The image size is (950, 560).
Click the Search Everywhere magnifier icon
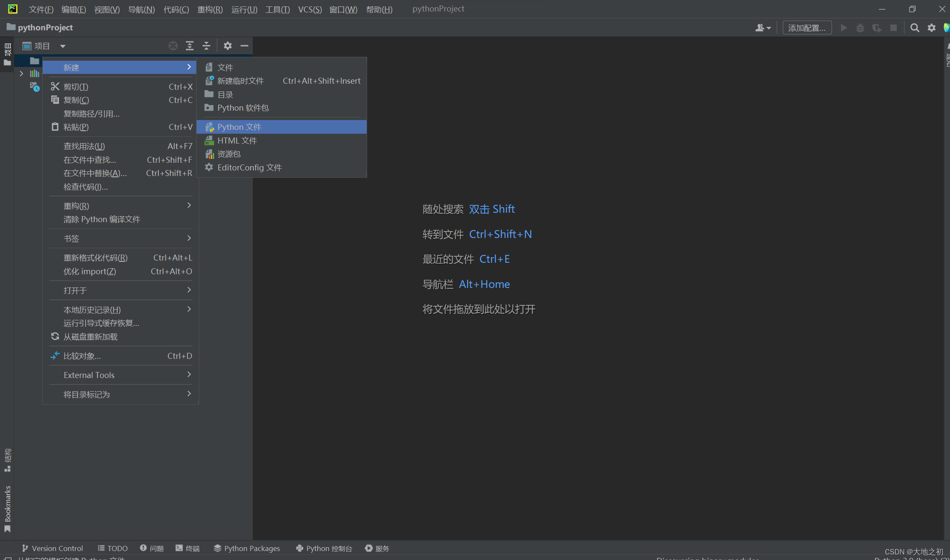point(915,28)
